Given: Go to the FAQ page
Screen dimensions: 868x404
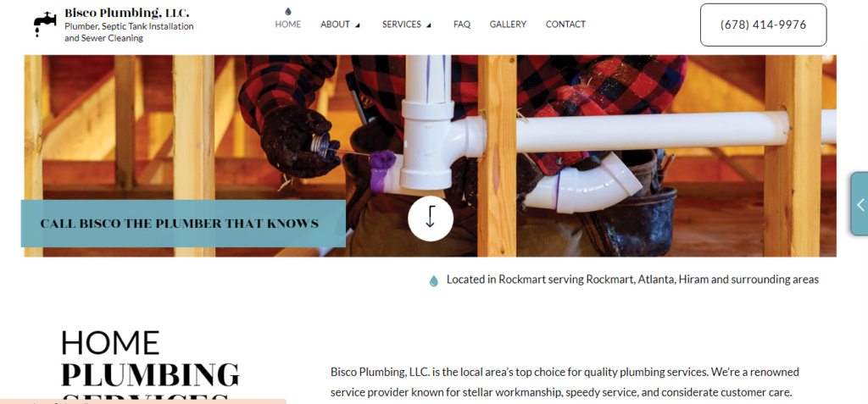Looking at the screenshot, I should [x=462, y=25].
